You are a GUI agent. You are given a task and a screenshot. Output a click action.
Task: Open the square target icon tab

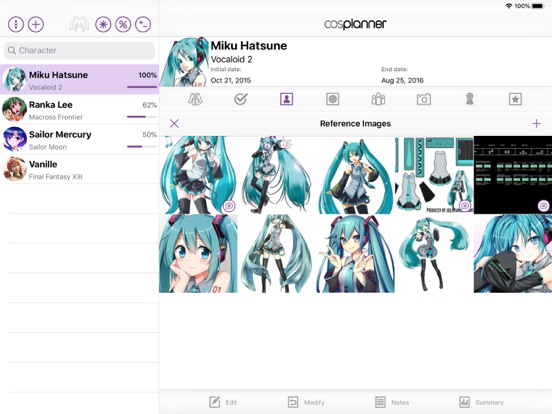(x=332, y=99)
